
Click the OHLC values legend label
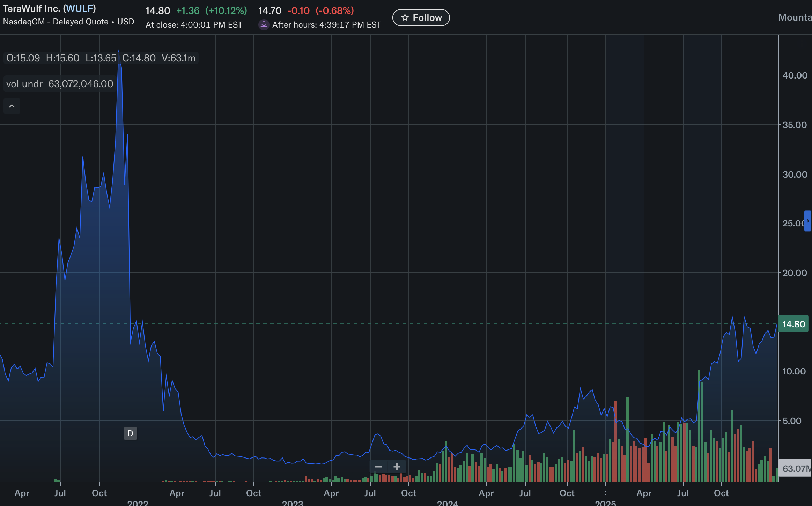[x=101, y=58]
